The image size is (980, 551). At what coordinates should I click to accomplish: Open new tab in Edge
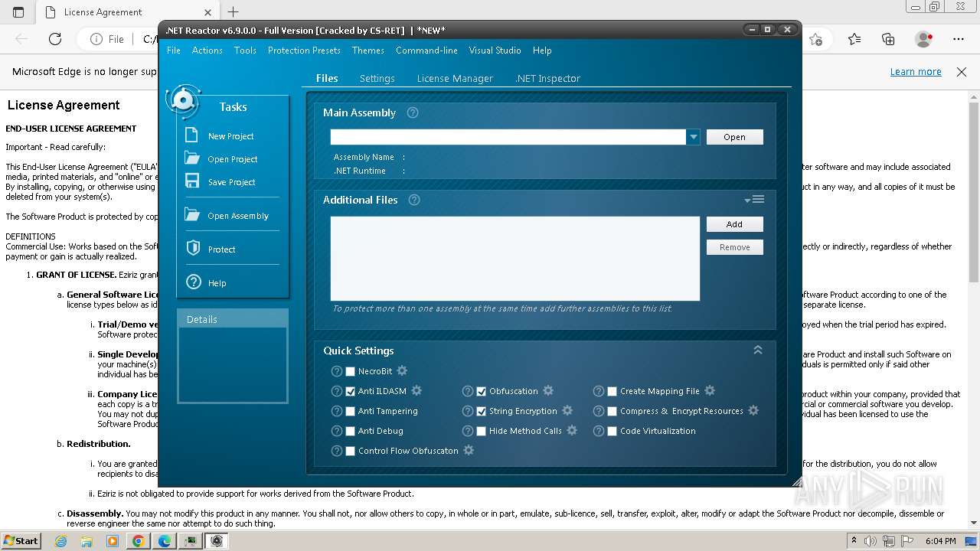pos(234,11)
